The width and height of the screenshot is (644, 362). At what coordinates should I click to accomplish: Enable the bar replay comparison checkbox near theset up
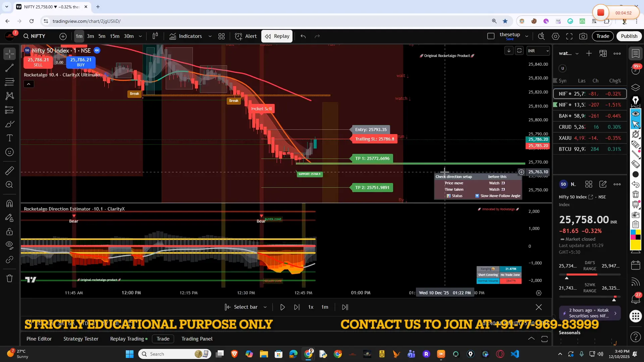491,36
